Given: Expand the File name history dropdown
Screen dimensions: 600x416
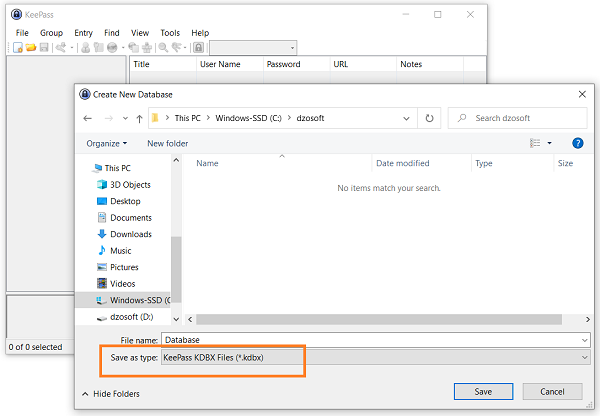Looking at the screenshot, I should point(585,340).
